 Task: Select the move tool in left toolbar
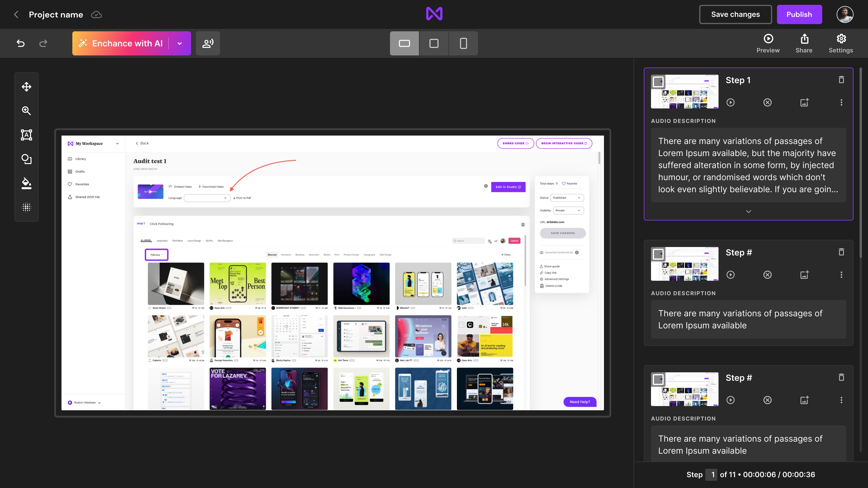26,87
